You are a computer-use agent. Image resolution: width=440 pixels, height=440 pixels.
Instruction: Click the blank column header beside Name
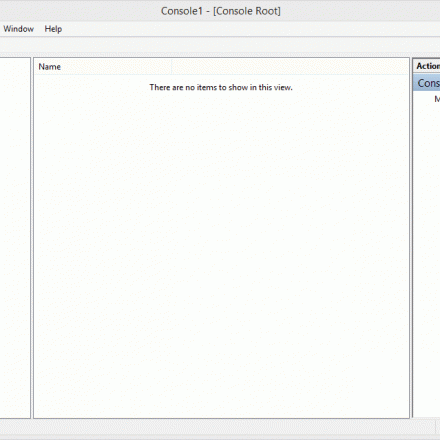290,67
